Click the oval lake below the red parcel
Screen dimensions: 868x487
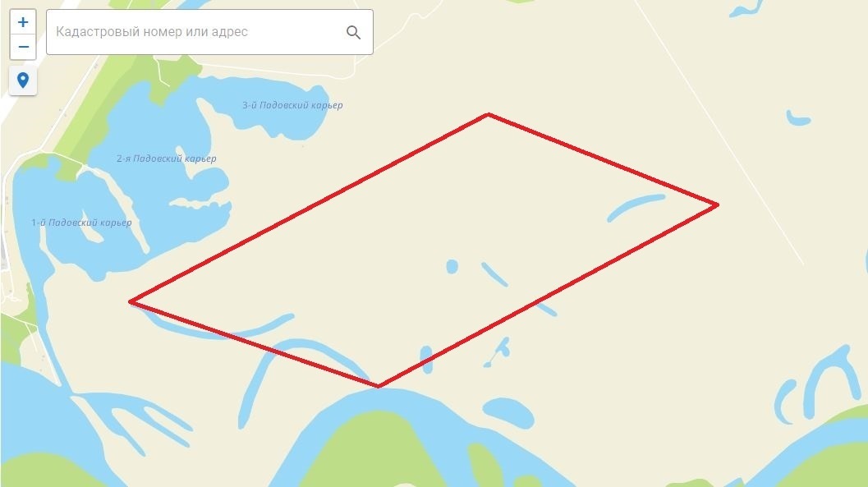tap(508, 412)
